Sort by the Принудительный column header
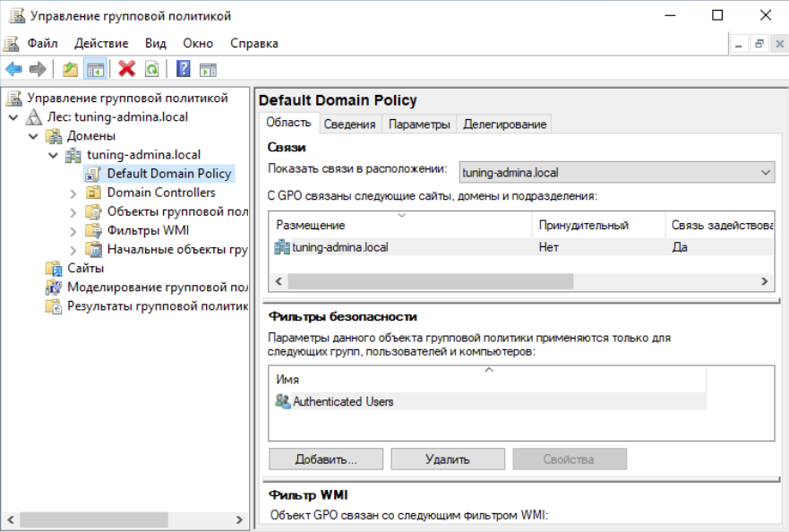 (x=599, y=225)
